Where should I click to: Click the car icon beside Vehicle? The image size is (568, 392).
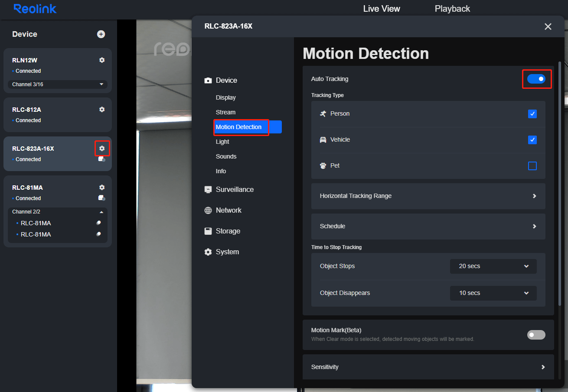click(323, 139)
